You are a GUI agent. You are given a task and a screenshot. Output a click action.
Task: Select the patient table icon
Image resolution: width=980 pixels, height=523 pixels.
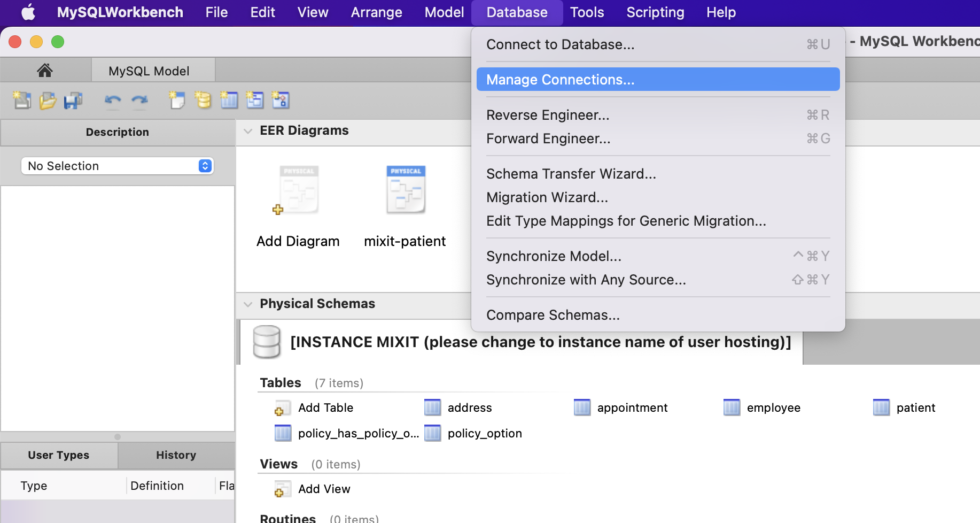pyautogui.click(x=881, y=407)
